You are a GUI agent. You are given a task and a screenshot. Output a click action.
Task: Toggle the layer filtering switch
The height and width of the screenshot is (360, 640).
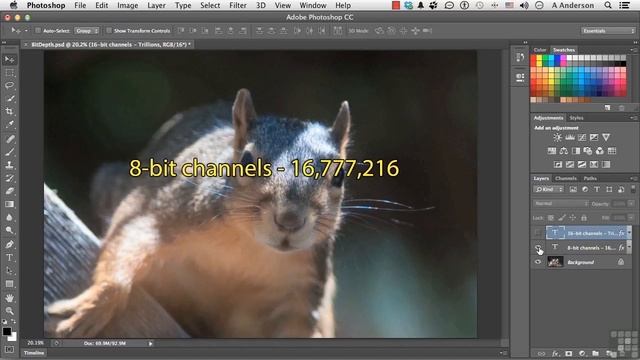tap(633, 189)
